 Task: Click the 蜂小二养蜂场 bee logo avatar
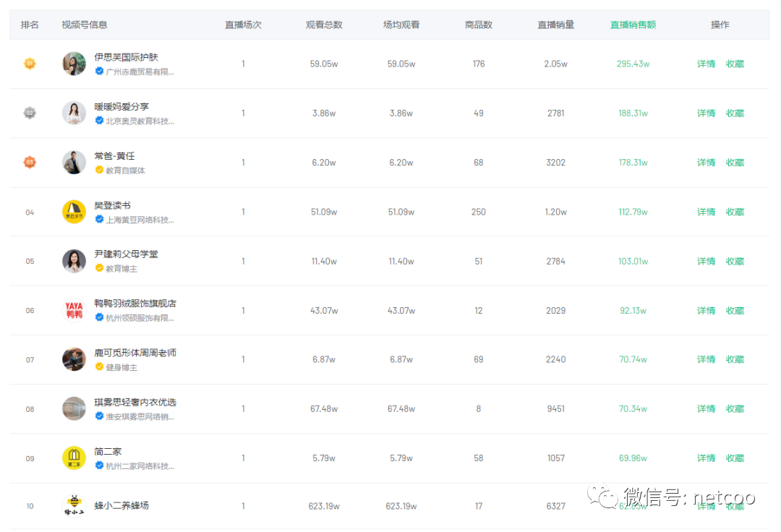pos(74,506)
